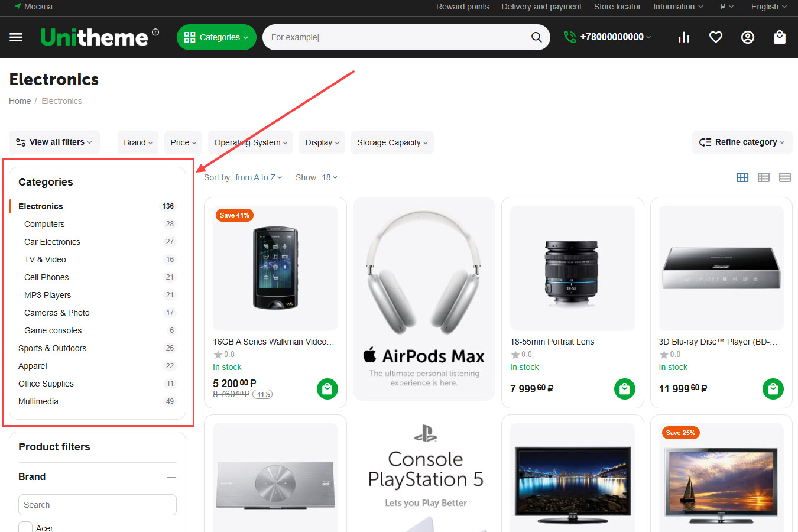This screenshot has height=532, width=798.
Task: Click the Unitheme logo
Action: (94, 37)
